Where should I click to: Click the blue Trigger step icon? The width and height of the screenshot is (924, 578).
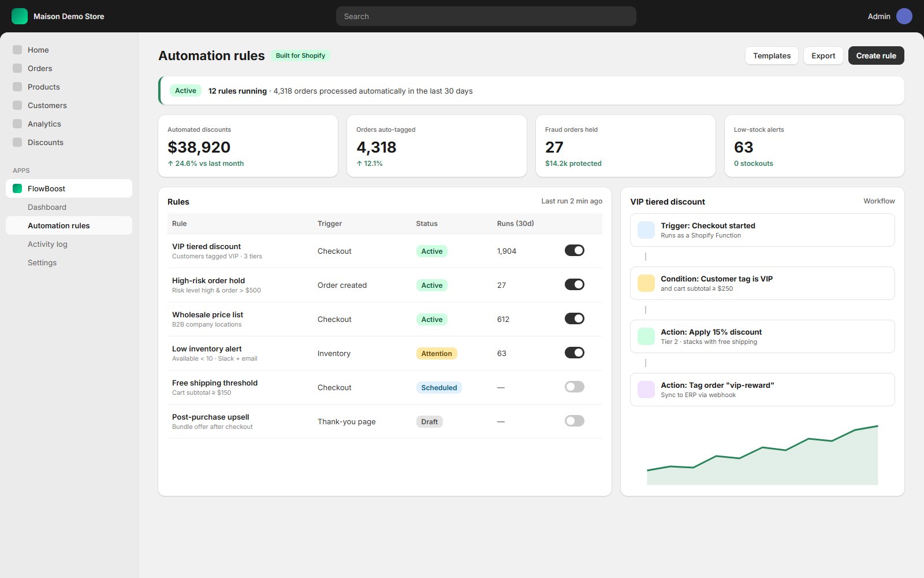pyautogui.click(x=646, y=230)
